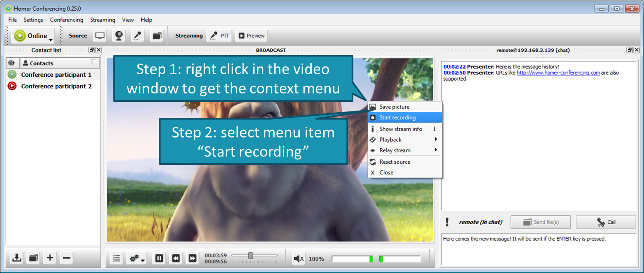Expand the Playback submenu
Screen dimensions: 644x273
(405, 140)
